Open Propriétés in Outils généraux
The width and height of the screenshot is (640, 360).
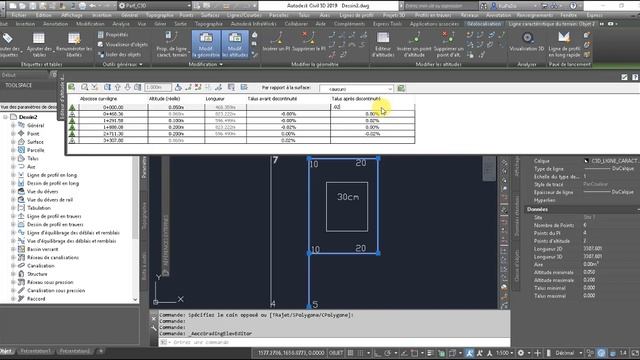[113, 35]
